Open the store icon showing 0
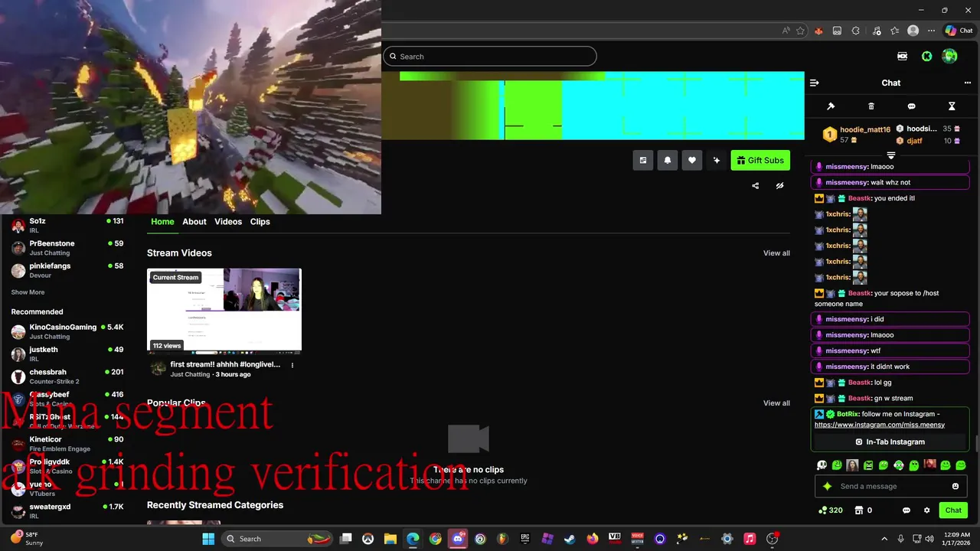This screenshot has width=980, height=551. [863, 510]
